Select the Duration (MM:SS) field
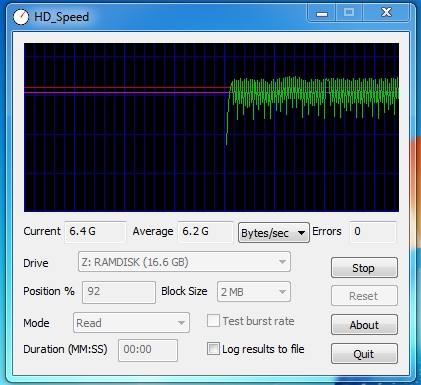421x385 pixels. pyautogui.click(x=148, y=350)
